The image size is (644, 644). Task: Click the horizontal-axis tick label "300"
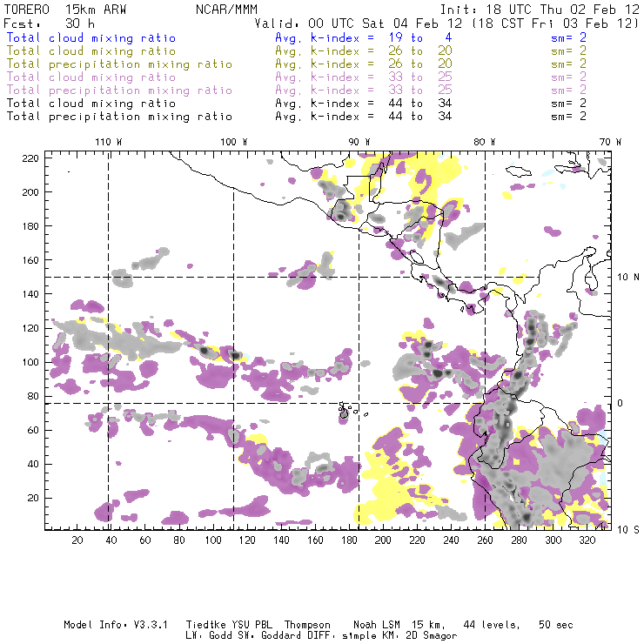(553, 540)
